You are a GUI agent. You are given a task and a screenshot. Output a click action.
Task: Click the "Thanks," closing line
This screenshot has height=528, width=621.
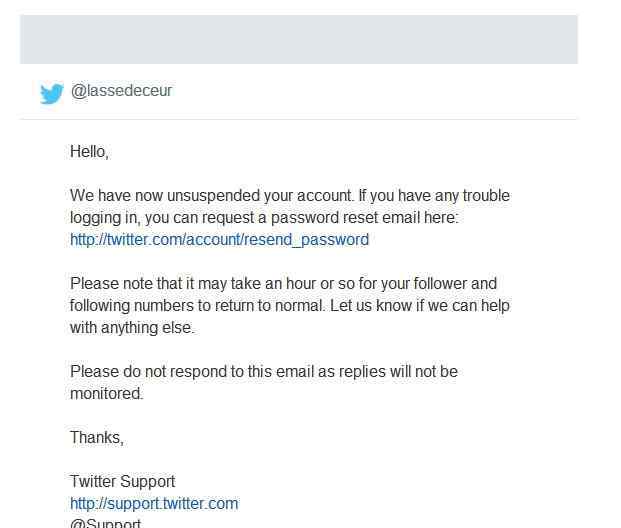click(x=97, y=438)
